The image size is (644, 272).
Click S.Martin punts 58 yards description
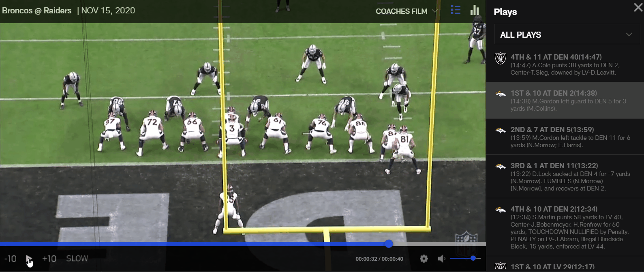pyautogui.click(x=569, y=232)
